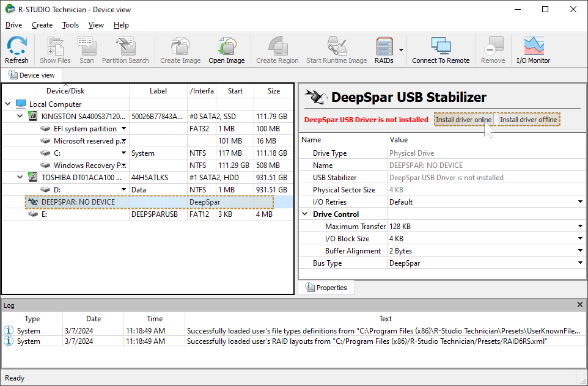
Task: Select the E: drive icon
Action: coord(33,214)
